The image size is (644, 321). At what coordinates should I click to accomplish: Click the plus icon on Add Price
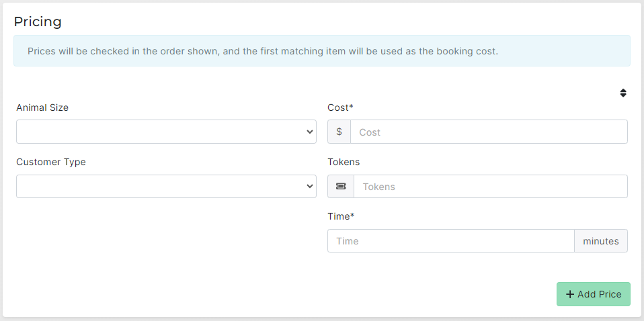570,294
